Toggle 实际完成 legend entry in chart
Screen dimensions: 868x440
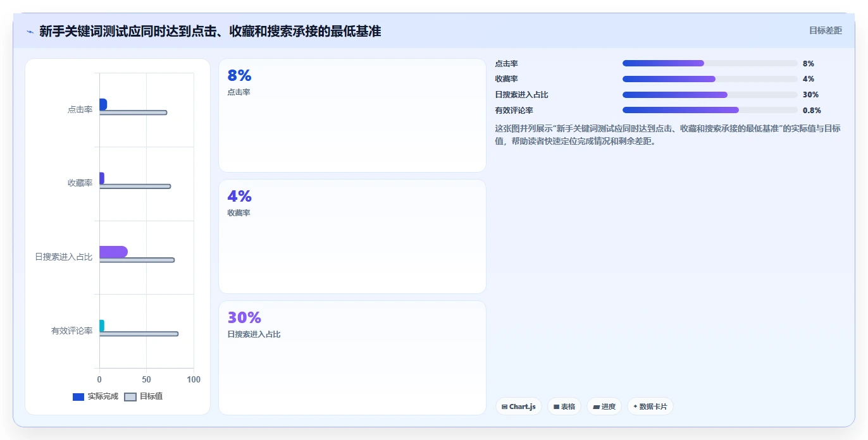pyautogui.click(x=96, y=396)
